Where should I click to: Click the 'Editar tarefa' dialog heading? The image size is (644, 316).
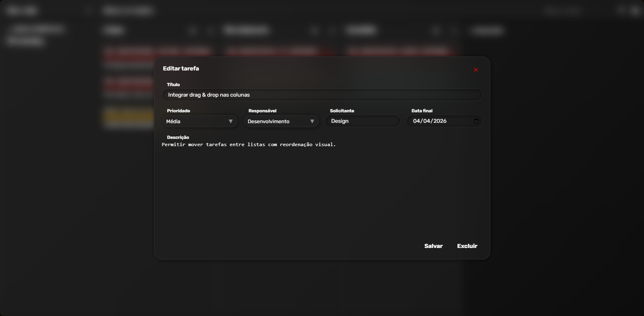pos(181,69)
